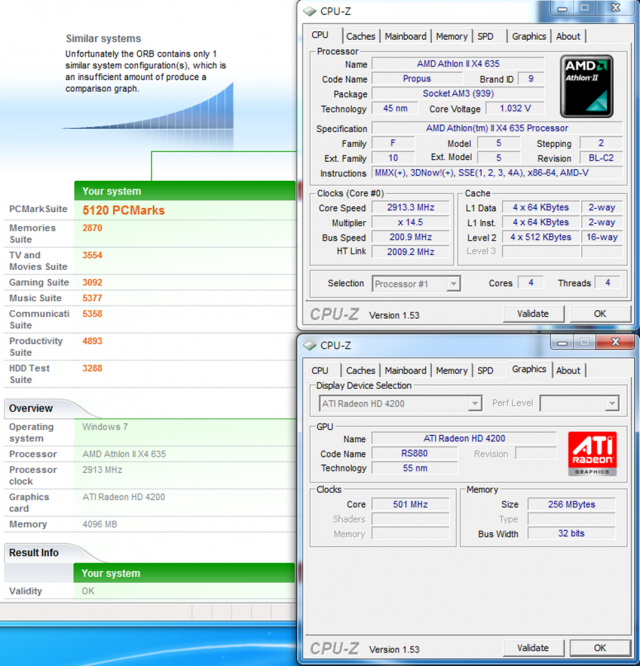This screenshot has width=640, height=667.
Task: Click the Gaming Suite score 3092
Action: coord(92,282)
